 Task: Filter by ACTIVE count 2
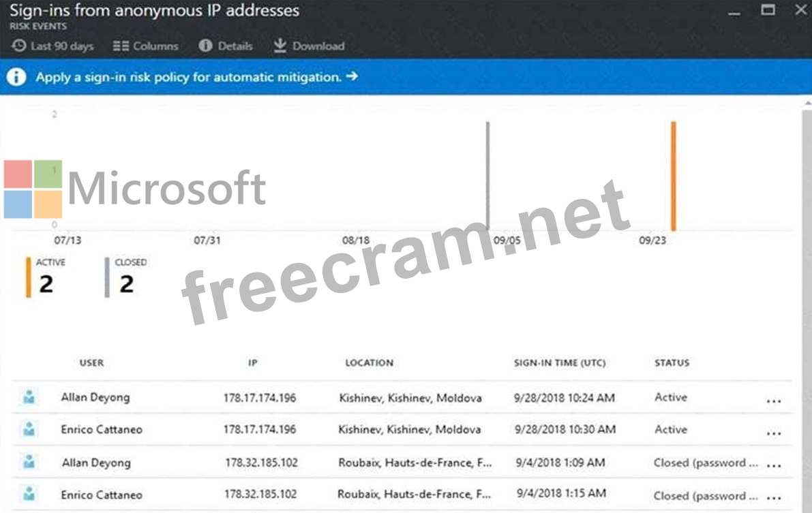click(x=46, y=277)
